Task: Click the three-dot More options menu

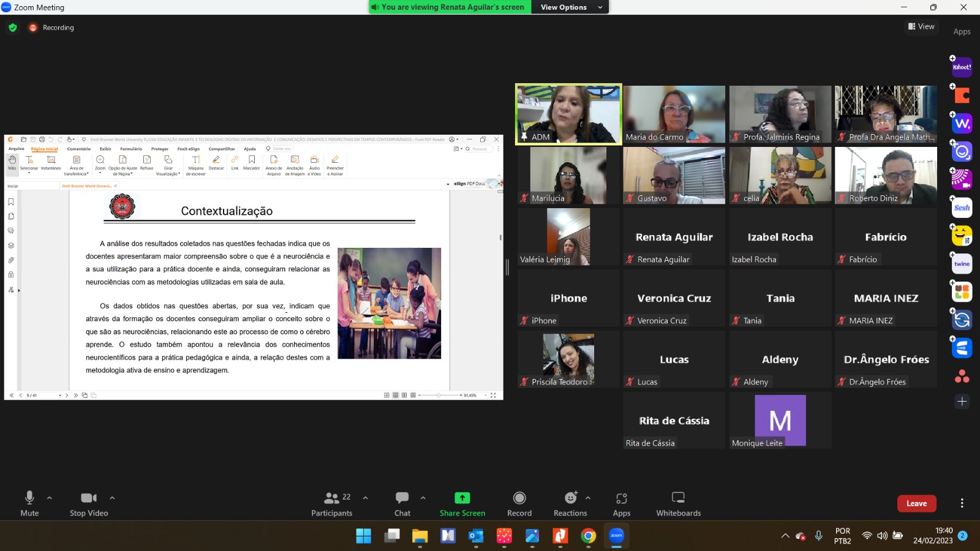Action: 962,503
